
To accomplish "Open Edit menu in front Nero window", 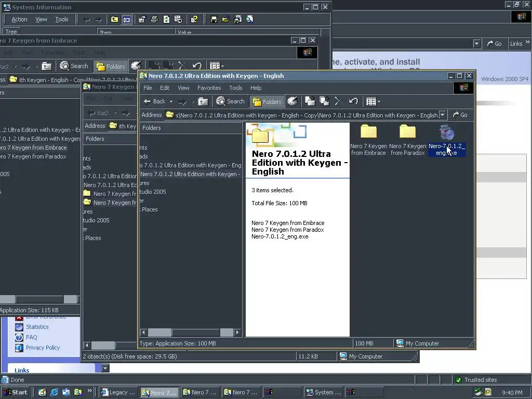I will (165, 88).
